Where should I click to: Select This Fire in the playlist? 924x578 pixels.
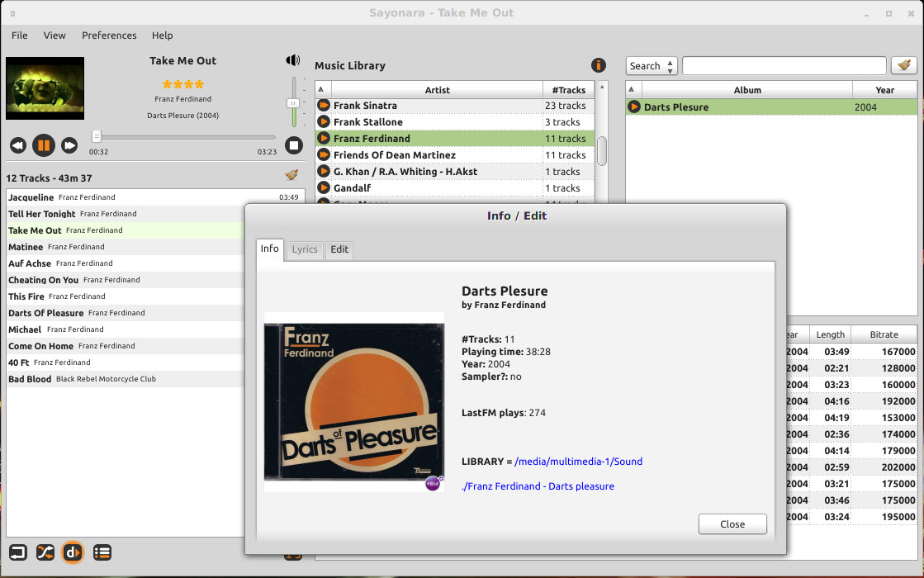point(126,296)
